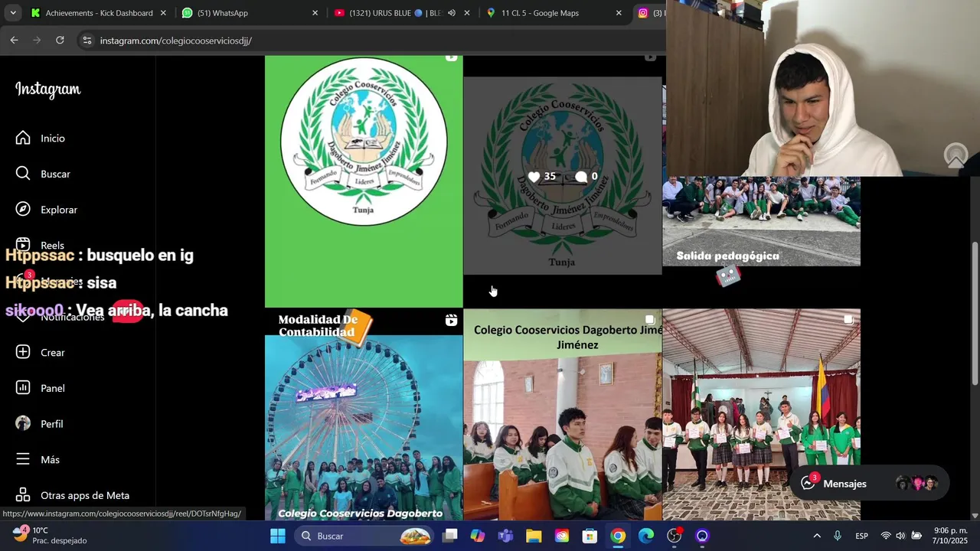
Task: Open the Mensajes floating button
Action: (x=869, y=483)
